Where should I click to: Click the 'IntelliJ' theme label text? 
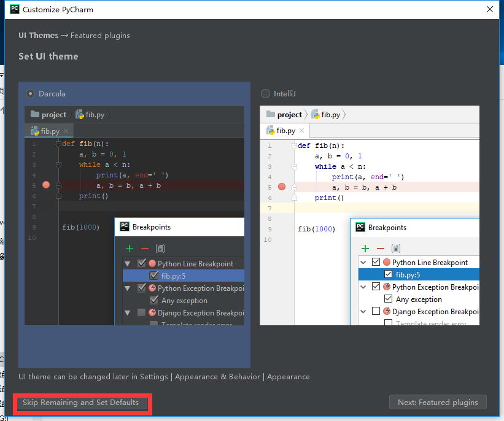[285, 93]
